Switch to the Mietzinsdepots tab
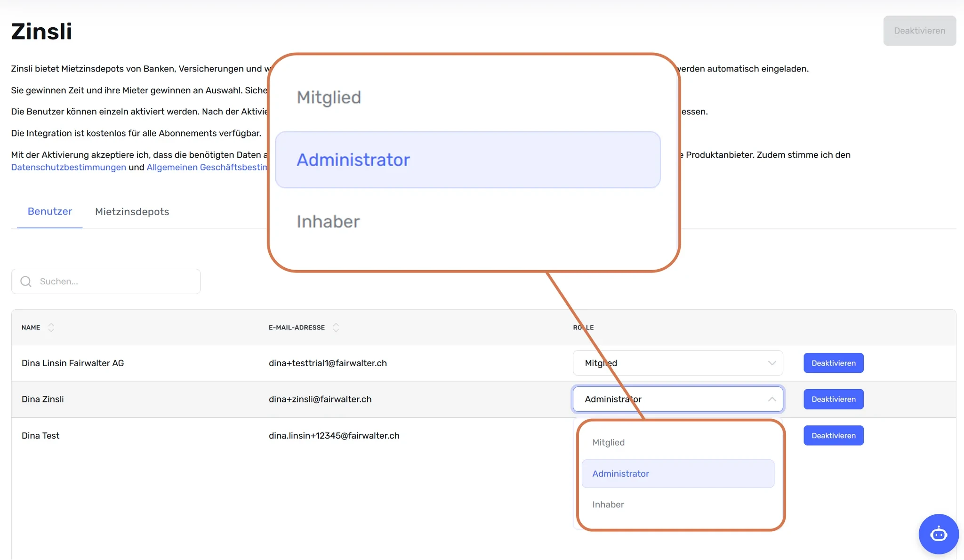This screenshot has height=560, width=964. [x=132, y=212]
